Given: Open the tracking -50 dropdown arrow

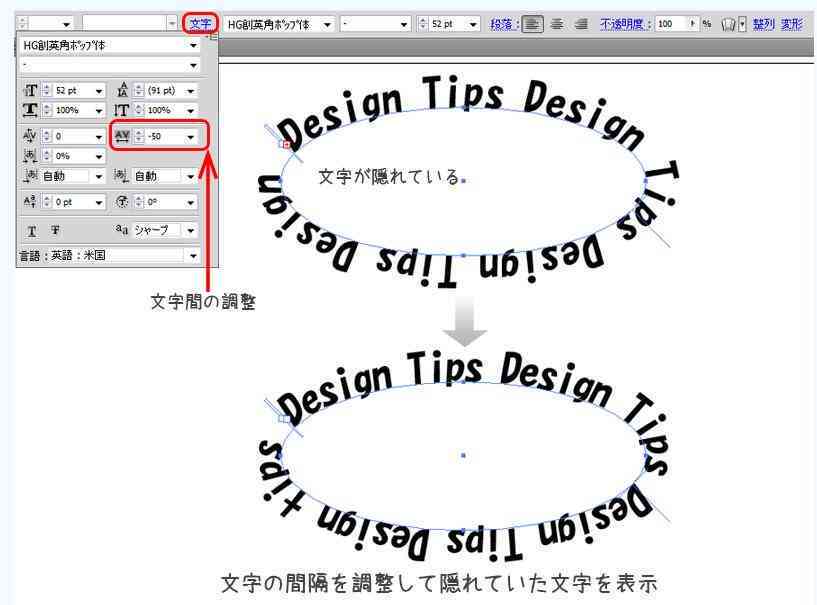Looking at the screenshot, I should (190, 137).
